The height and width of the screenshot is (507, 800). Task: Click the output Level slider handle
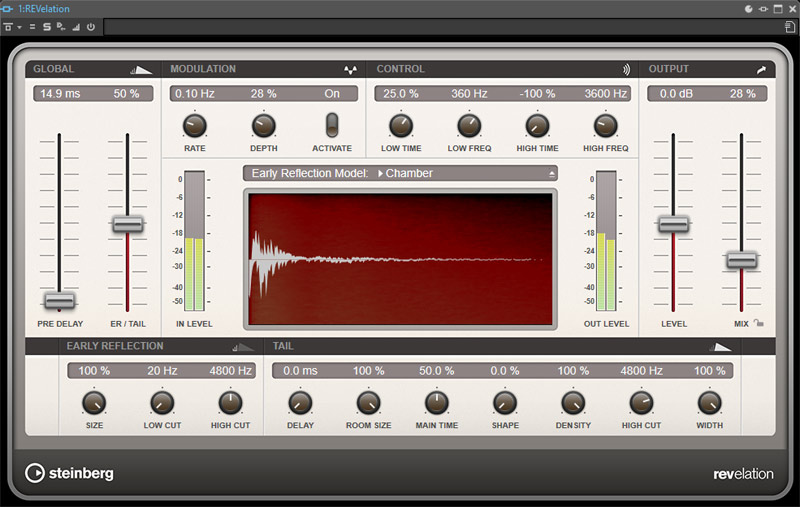pos(673,224)
